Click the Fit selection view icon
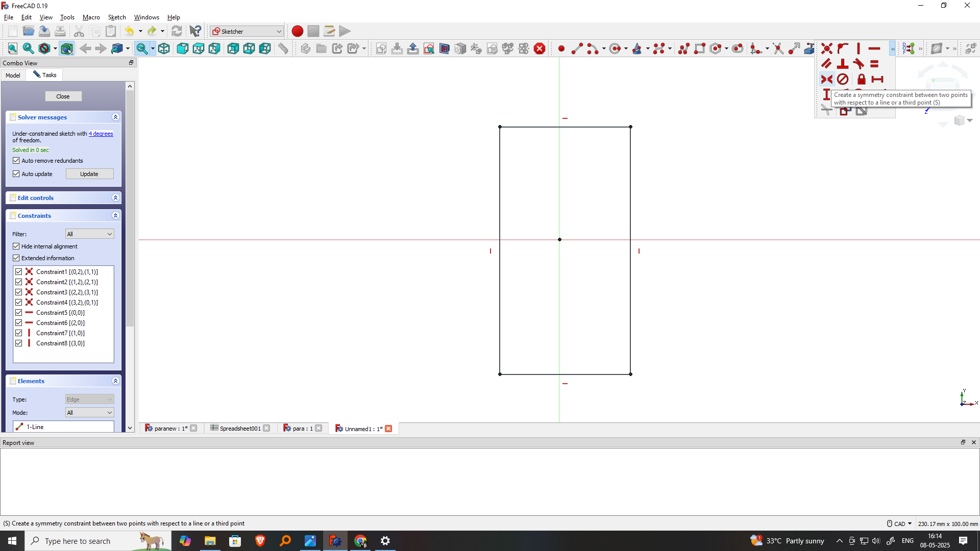The width and height of the screenshot is (980, 551). pos(29,48)
